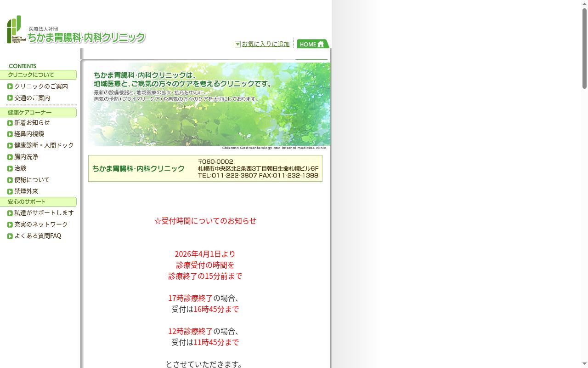Click the bullet icon beside 便秘について

pyautogui.click(x=10, y=180)
